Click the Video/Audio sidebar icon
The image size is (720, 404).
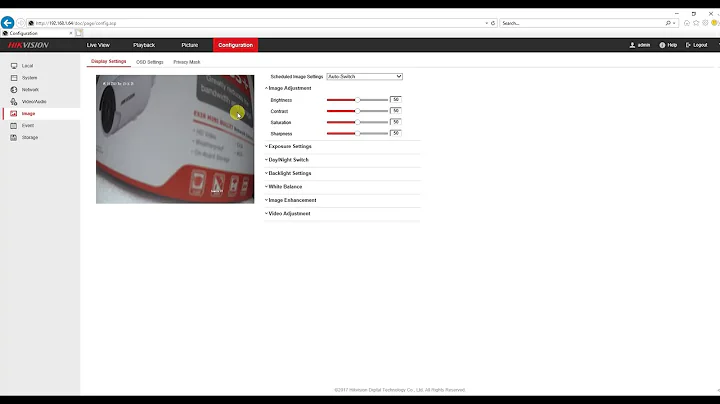pos(14,102)
